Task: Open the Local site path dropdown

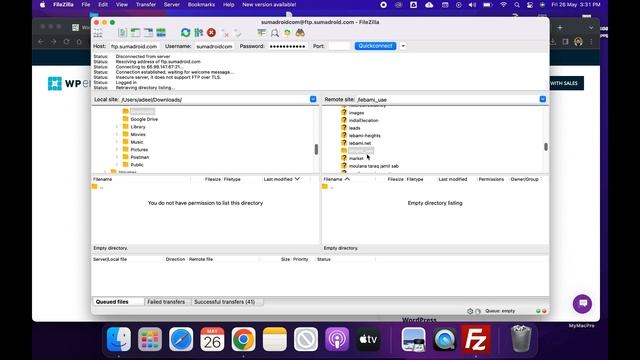Action: click(313, 99)
